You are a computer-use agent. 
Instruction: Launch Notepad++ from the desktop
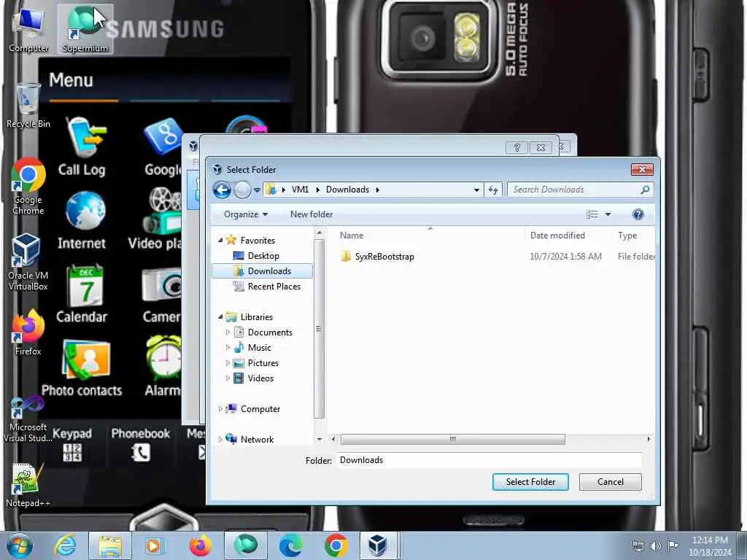[28, 485]
